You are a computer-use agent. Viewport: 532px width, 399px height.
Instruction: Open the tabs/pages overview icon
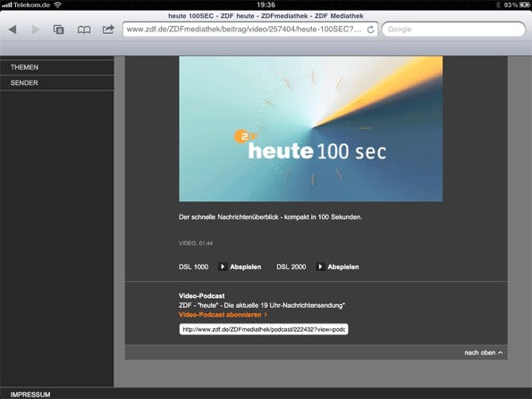[59, 30]
